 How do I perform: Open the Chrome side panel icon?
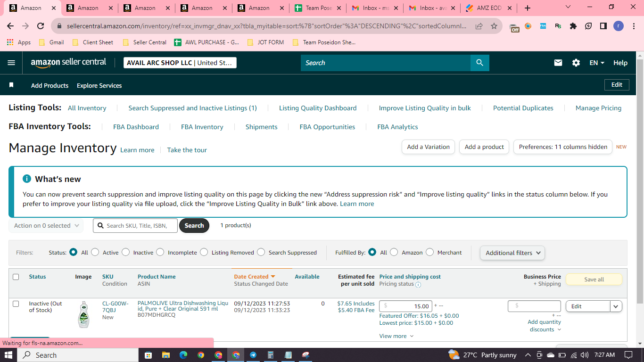pyautogui.click(x=603, y=26)
